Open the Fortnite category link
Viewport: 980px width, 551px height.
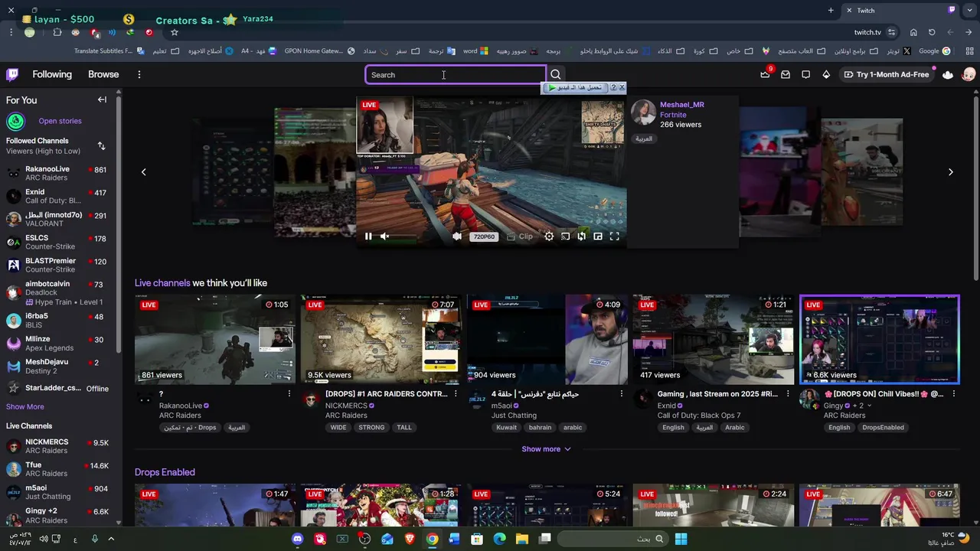[673, 115]
